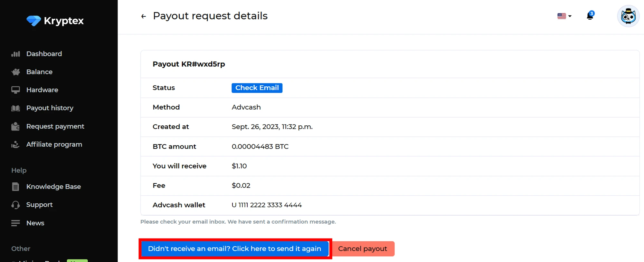
Task: Click the Support headset icon
Action: (15, 205)
